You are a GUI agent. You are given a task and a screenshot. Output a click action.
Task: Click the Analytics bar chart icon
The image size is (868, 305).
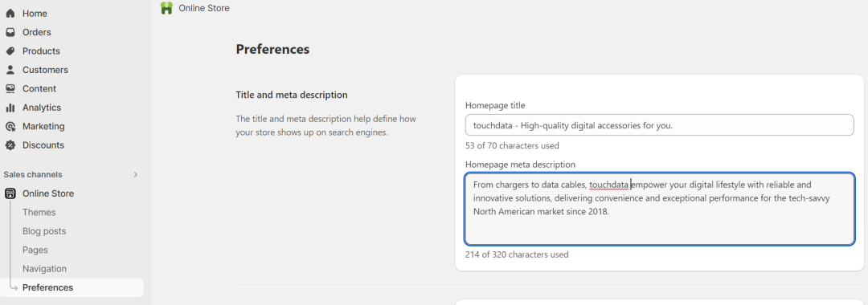pyautogui.click(x=10, y=108)
